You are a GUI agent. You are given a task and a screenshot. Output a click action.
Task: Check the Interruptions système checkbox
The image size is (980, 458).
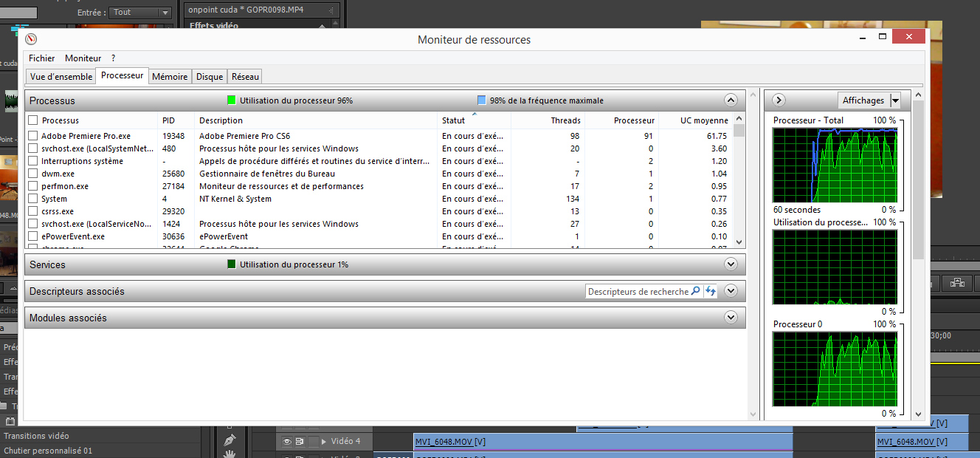click(x=32, y=161)
